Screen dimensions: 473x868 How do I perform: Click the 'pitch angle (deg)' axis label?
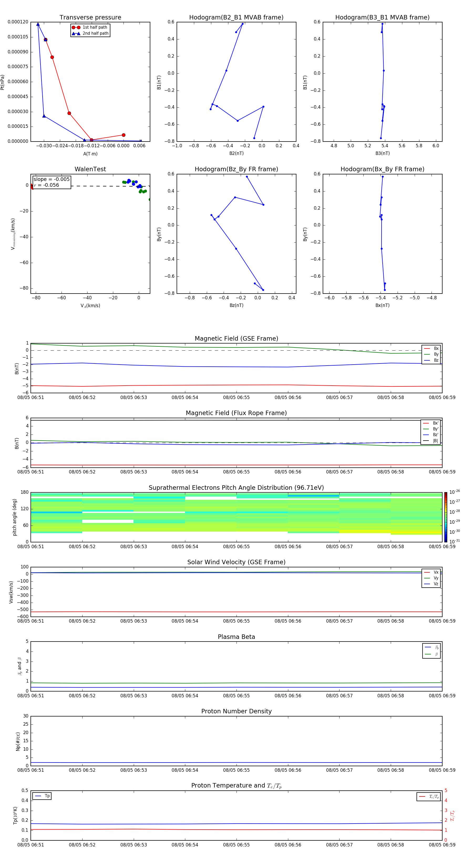[14, 517]
